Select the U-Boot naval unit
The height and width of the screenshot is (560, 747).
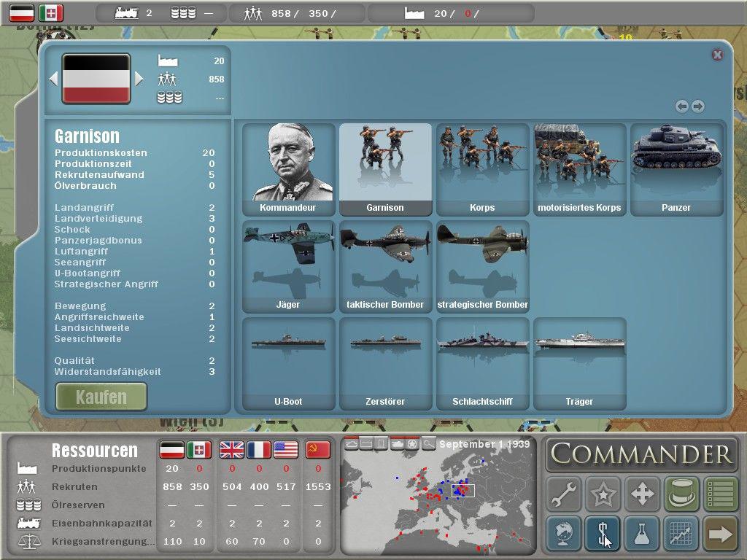point(288,364)
